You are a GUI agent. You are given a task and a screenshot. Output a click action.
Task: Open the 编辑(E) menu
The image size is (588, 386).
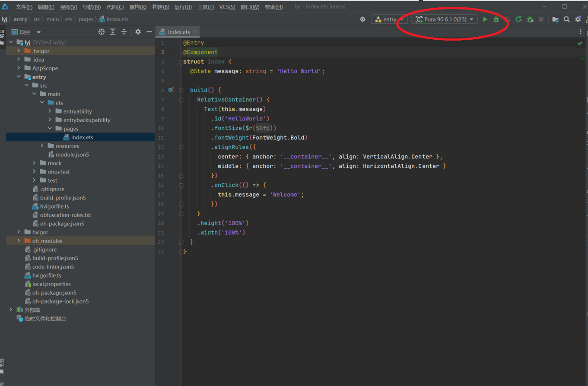46,7
